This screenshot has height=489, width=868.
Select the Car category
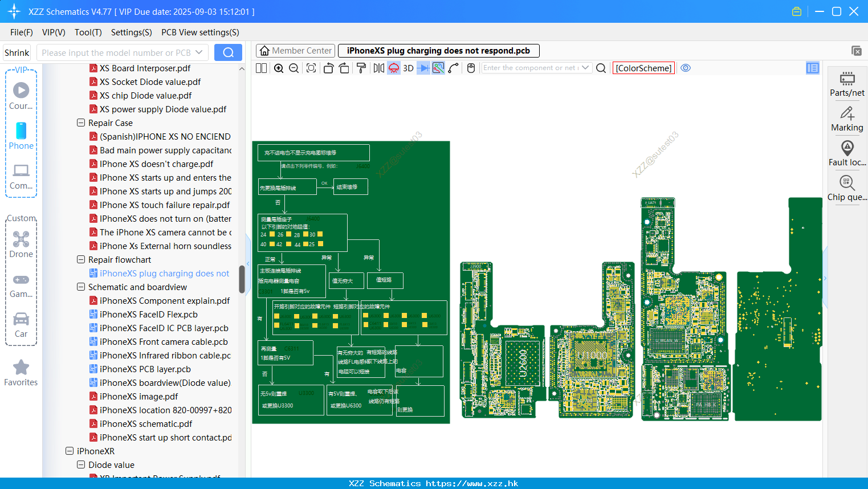(21, 325)
